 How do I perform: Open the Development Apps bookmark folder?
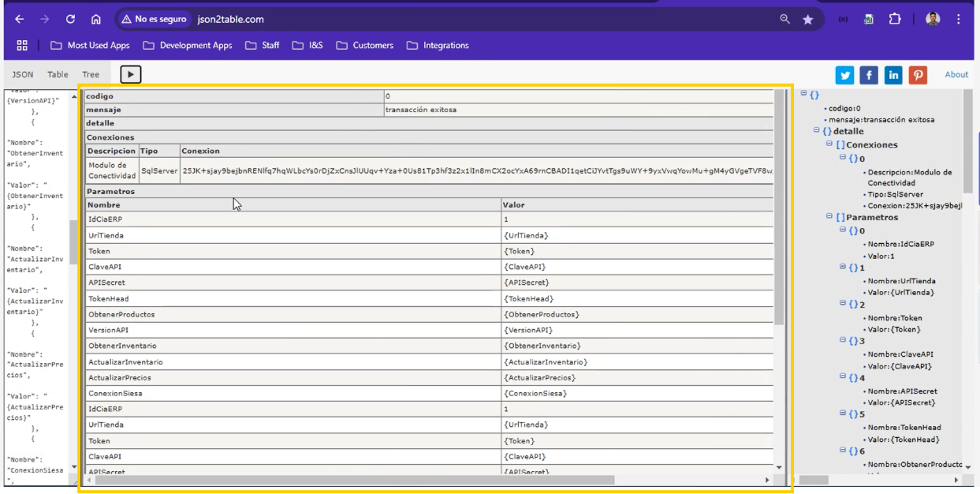pos(188,45)
